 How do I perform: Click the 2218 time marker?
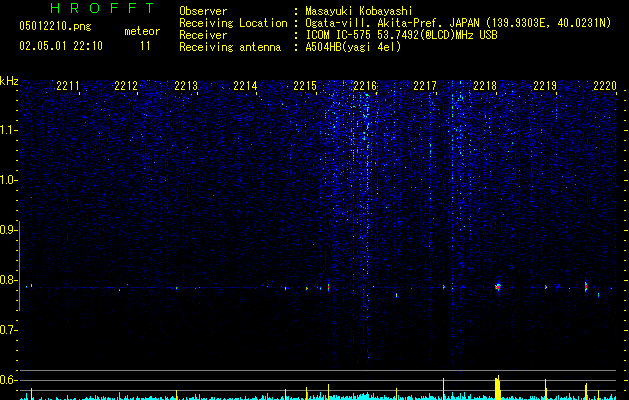point(485,85)
